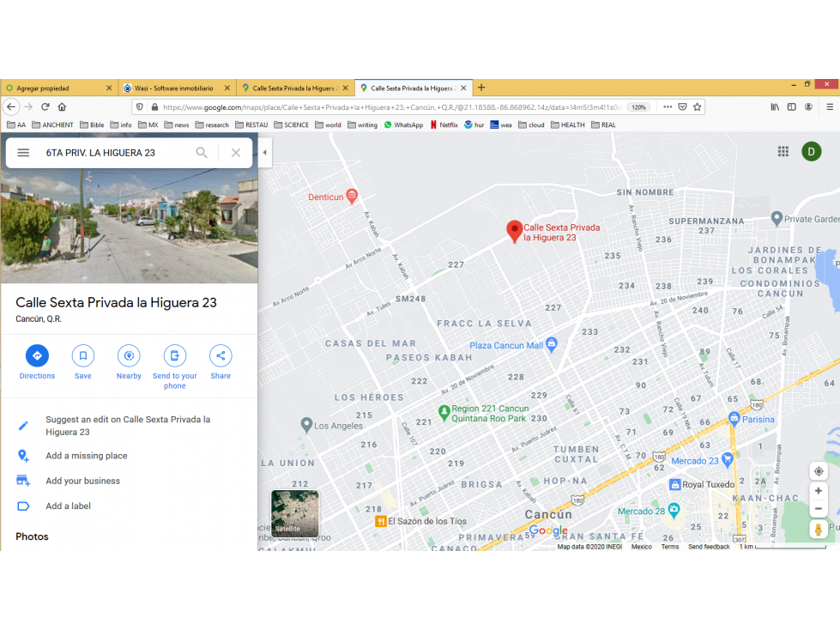Click Send to your phone icon
The image size is (840, 630).
coord(175,355)
